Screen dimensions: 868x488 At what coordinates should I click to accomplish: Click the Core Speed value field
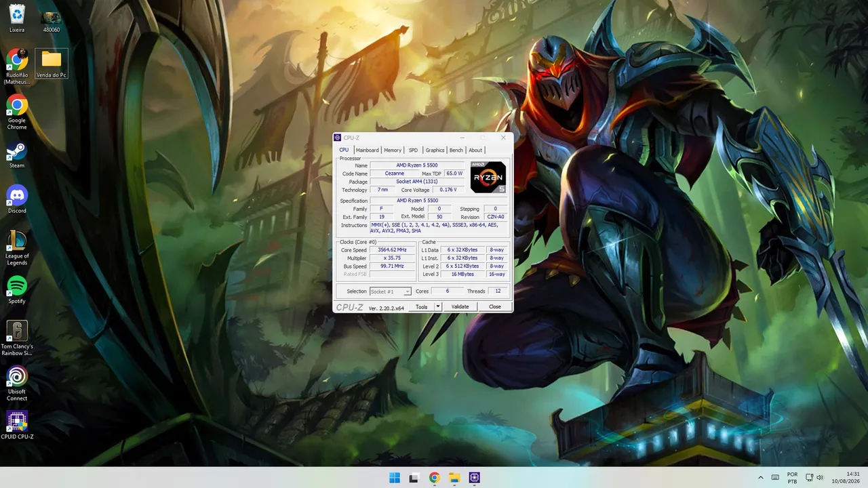pos(392,250)
